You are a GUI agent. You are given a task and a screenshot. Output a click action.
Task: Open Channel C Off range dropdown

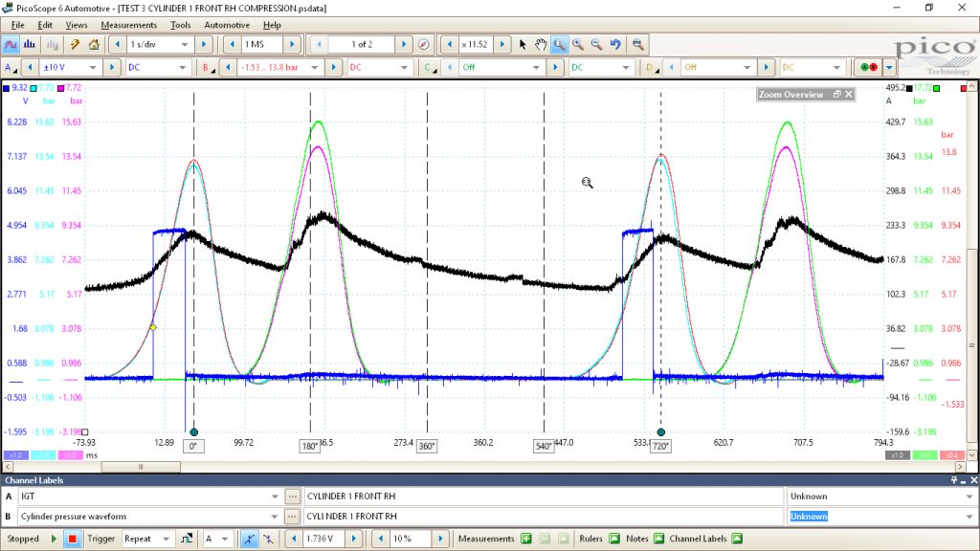501,68
